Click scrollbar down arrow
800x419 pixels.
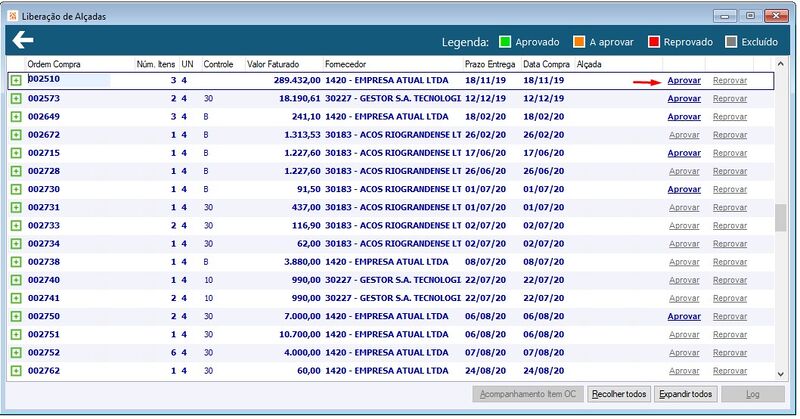780,374
